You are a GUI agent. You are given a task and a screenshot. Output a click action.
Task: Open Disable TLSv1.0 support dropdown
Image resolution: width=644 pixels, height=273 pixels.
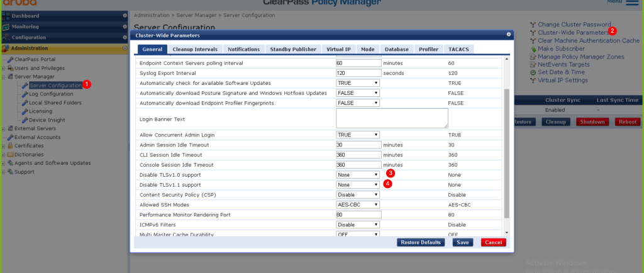(x=358, y=175)
